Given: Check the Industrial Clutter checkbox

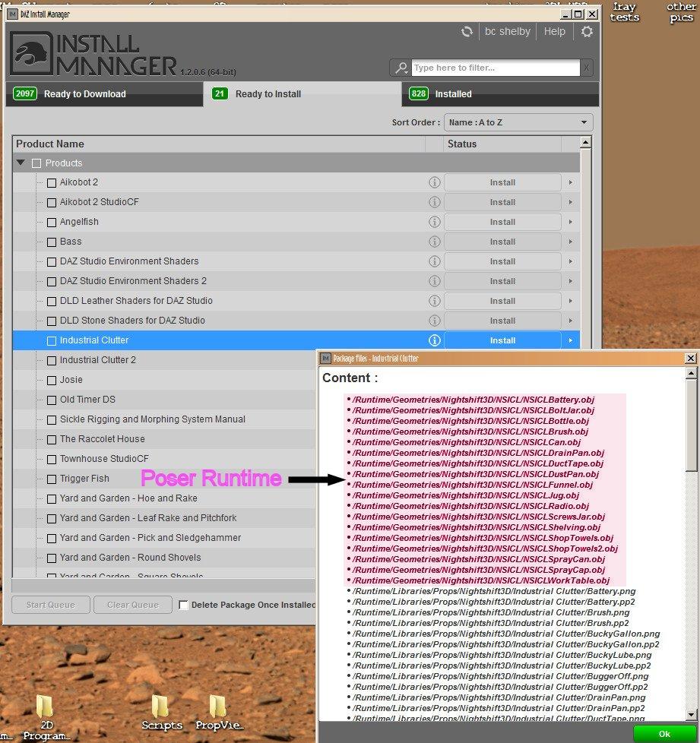Looking at the screenshot, I should (52, 340).
